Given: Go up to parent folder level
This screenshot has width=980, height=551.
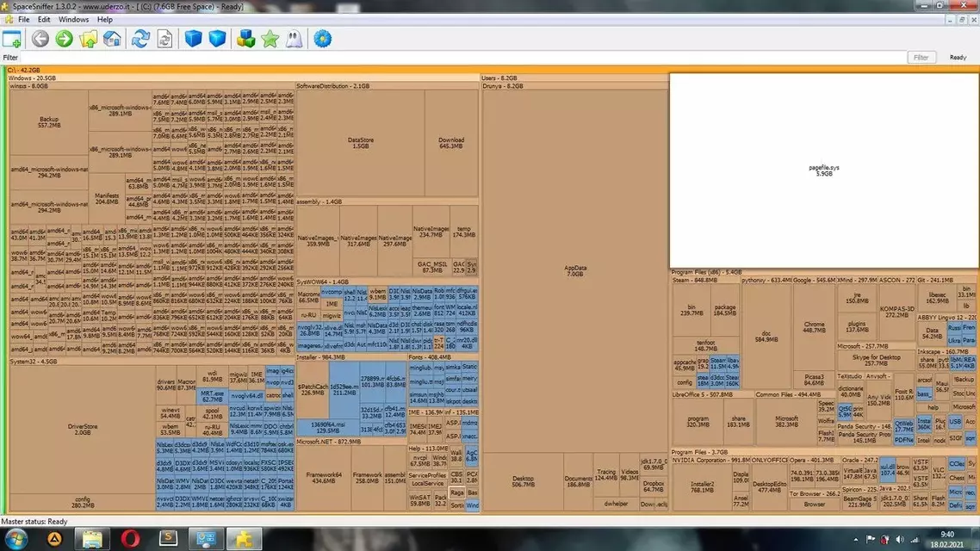Looking at the screenshot, I should [x=88, y=39].
